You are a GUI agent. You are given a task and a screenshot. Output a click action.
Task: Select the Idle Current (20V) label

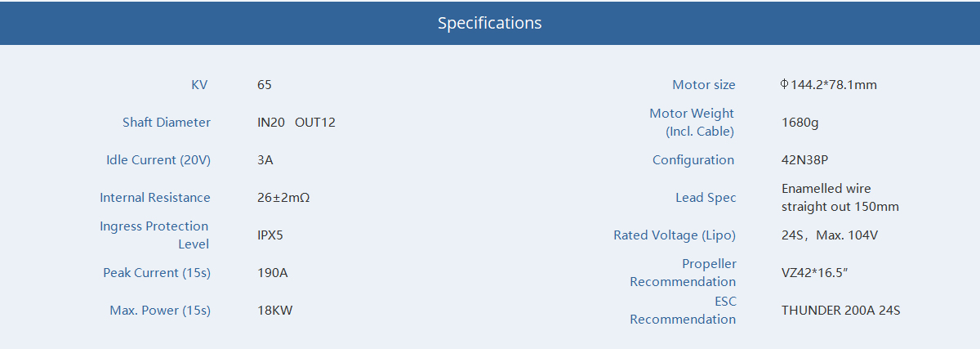[x=158, y=159]
